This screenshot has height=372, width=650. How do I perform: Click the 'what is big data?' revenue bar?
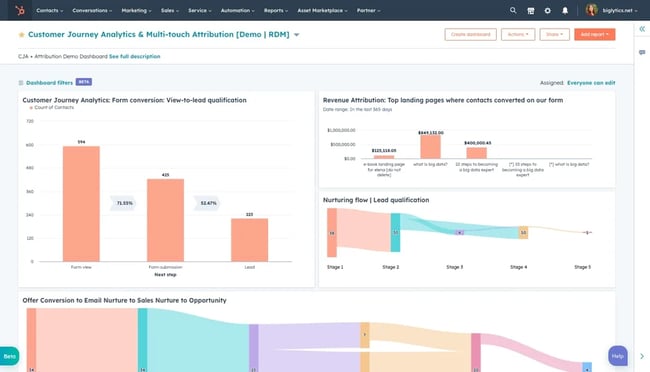click(x=431, y=147)
